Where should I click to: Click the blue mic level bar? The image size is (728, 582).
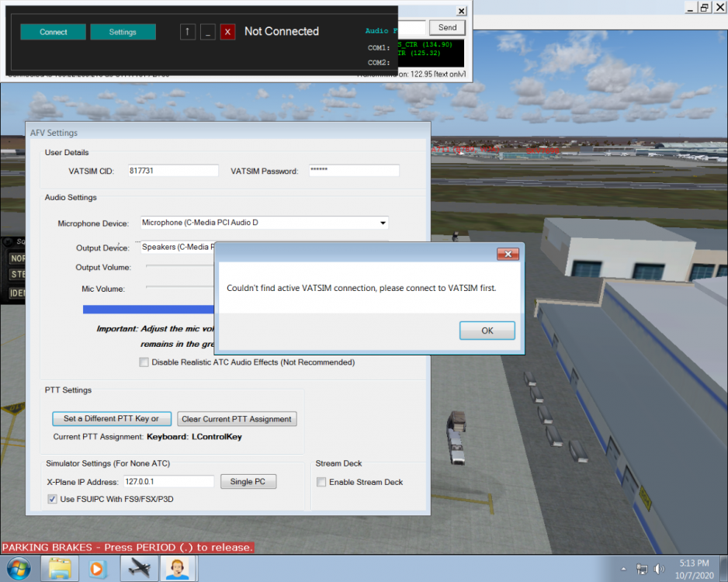click(x=147, y=310)
